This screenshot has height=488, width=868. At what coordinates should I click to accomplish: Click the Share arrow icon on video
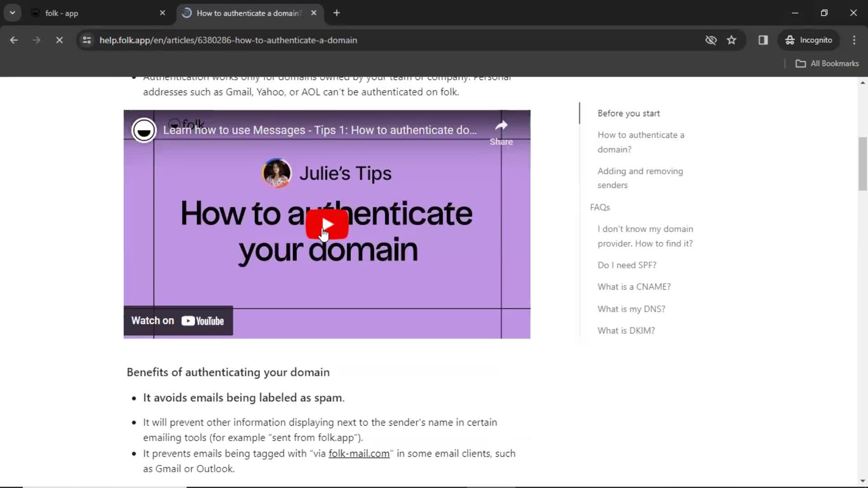501,126
